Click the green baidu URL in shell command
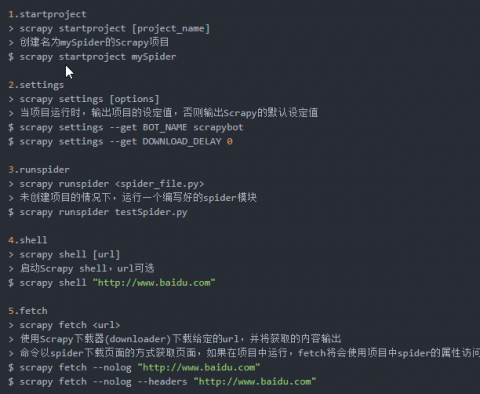Screen dimensions: 480x394 click(x=154, y=283)
